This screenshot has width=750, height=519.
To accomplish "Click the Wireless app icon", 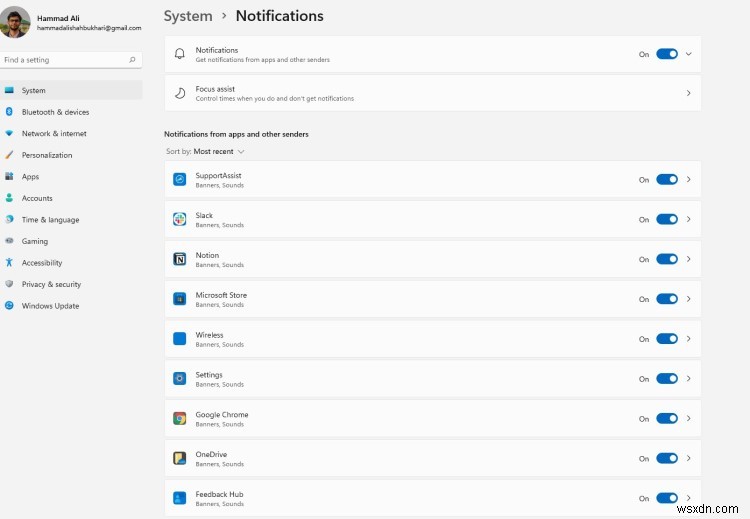I will tap(179, 339).
